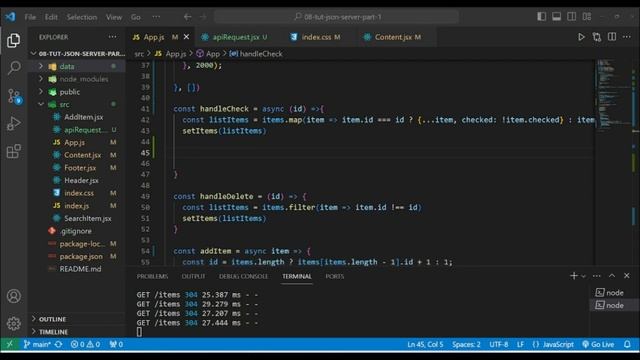Toggle the bottom panel visibility

pos(556,17)
